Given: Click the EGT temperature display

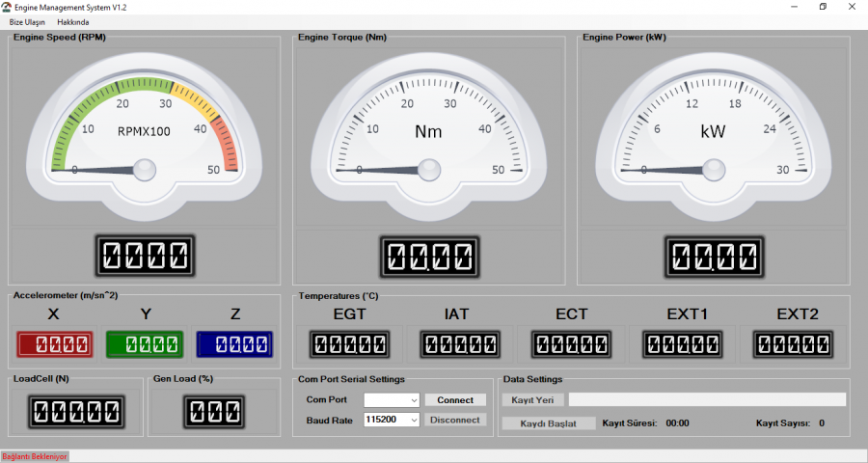Looking at the screenshot, I should (349, 344).
